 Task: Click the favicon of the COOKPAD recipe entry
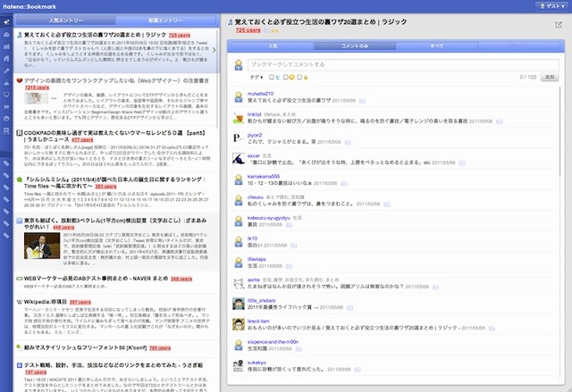pyautogui.click(x=20, y=133)
